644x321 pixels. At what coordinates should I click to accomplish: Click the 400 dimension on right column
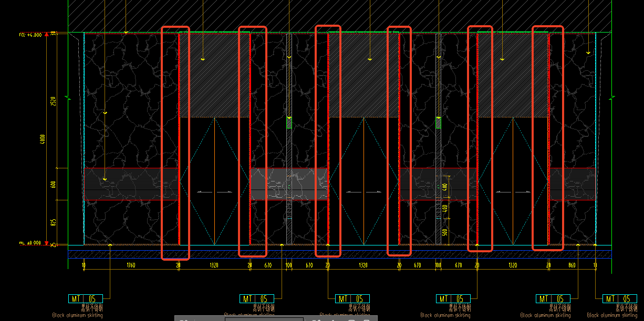click(445, 187)
